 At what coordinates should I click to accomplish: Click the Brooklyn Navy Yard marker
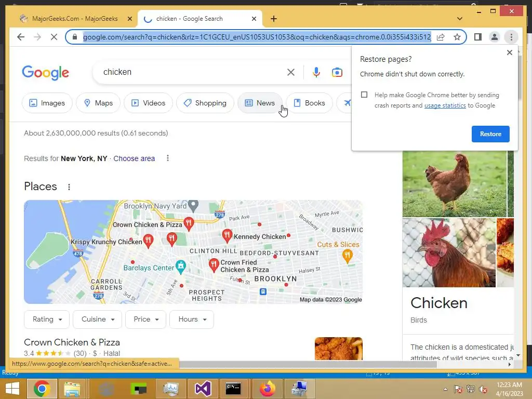[193, 205]
